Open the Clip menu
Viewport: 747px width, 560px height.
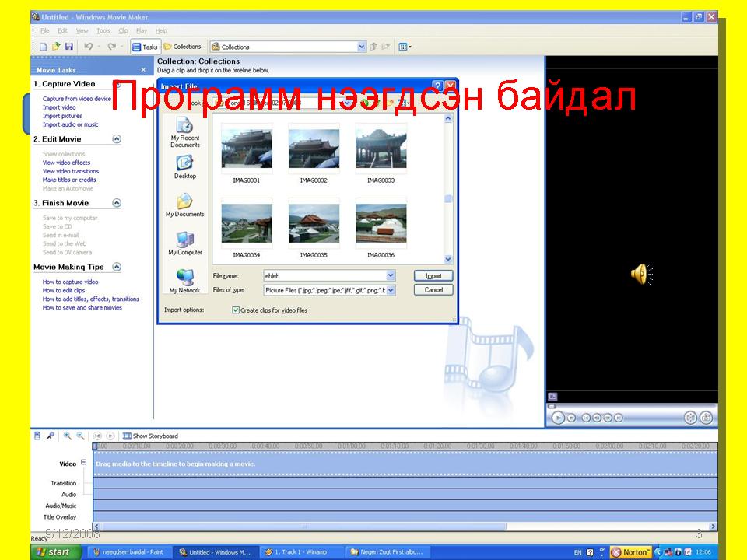pos(123,31)
